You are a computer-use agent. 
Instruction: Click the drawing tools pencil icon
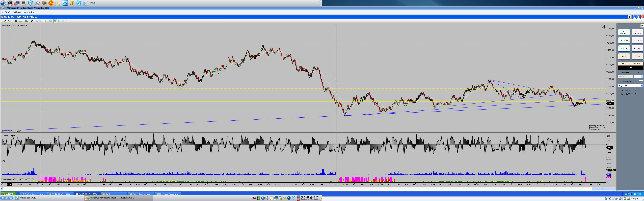[32, 21]
